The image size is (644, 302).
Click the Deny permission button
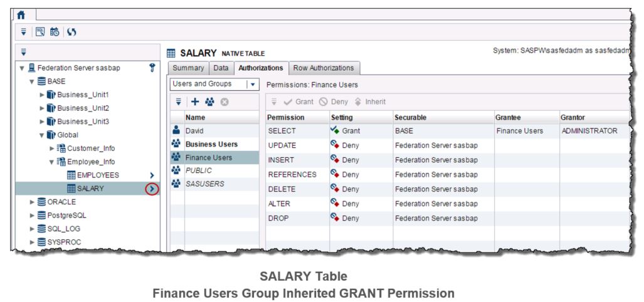[335, 102]
